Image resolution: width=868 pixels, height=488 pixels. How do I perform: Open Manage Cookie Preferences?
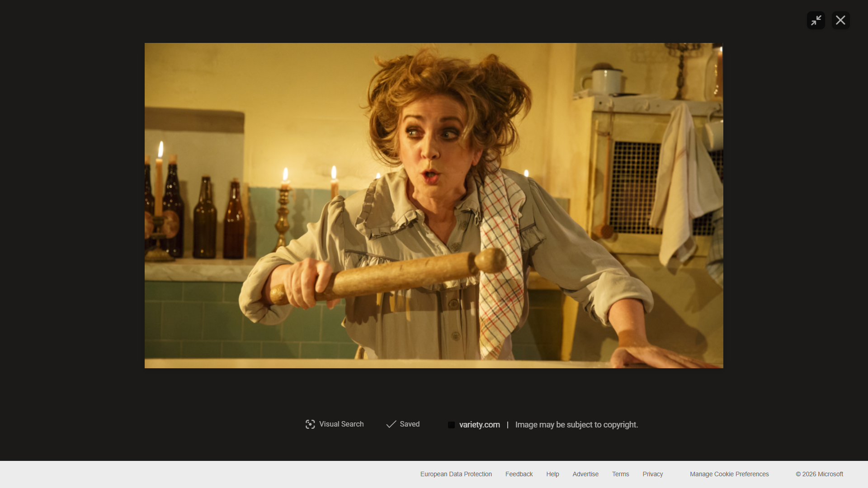click(729, 474)
